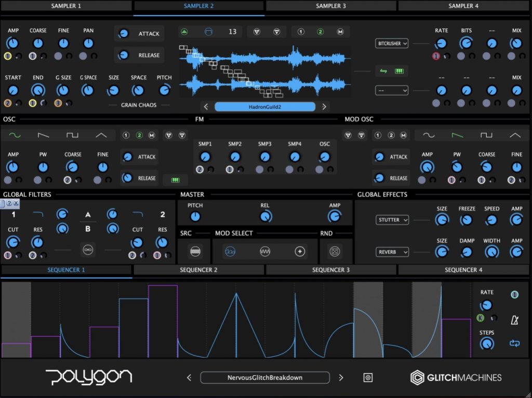Select the envelope modulation icon in MOD SELECT
532x398 pixels.
click(x=230, y=251)
